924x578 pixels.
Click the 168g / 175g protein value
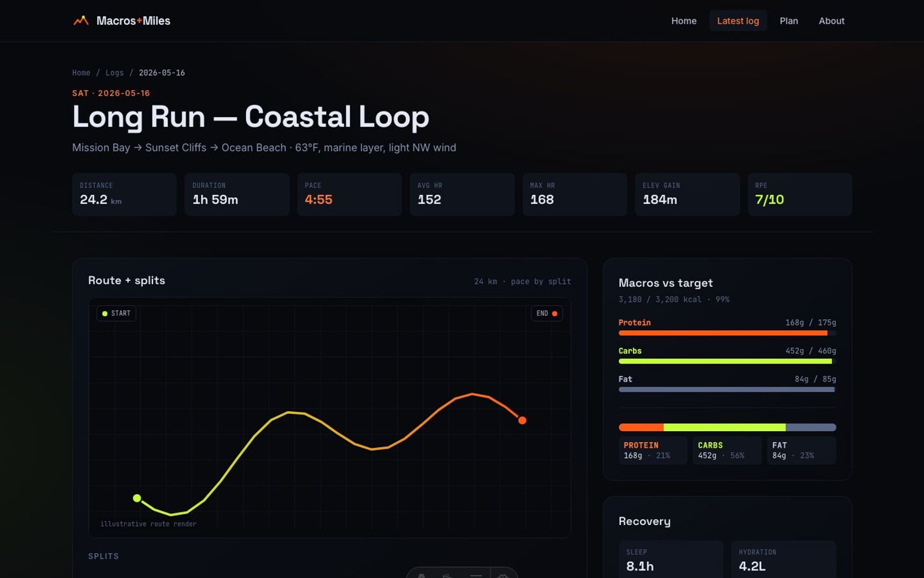pyautogui.click(x=811, y=323)
